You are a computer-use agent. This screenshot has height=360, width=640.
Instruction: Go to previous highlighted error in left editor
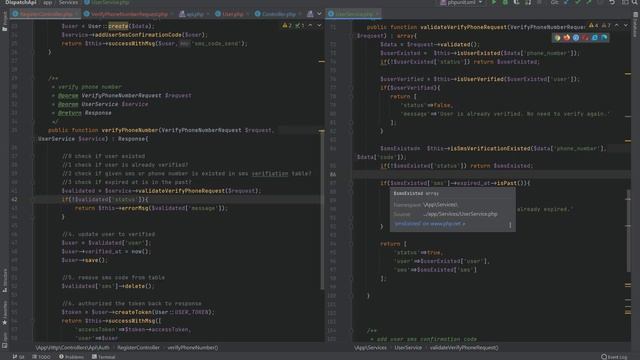pyautogui.click(x=310, y=25)
